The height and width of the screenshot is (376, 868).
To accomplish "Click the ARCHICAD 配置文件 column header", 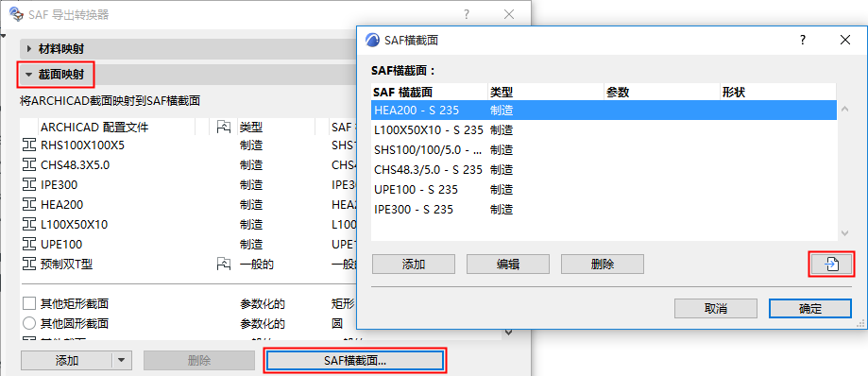I will click(x=117, y=128).
